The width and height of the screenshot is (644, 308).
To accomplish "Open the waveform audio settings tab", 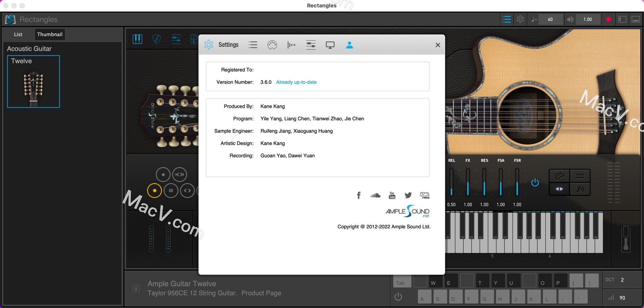I will 291,45.
